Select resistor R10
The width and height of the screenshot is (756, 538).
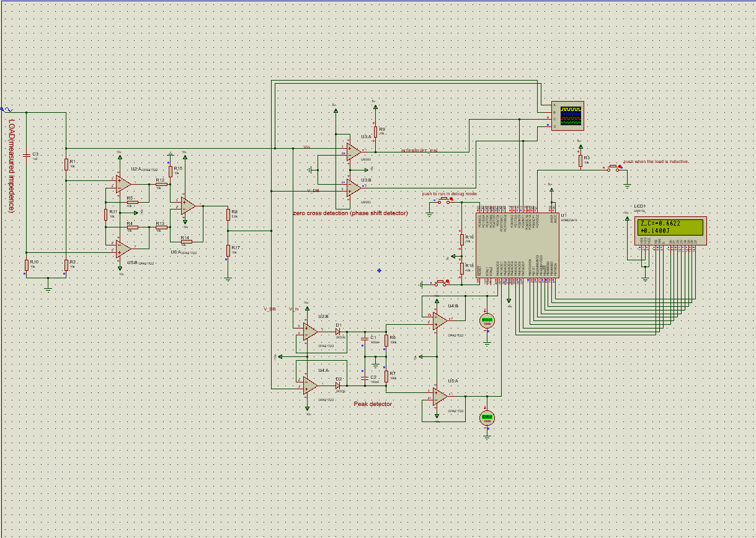click(x=27, y=265)
